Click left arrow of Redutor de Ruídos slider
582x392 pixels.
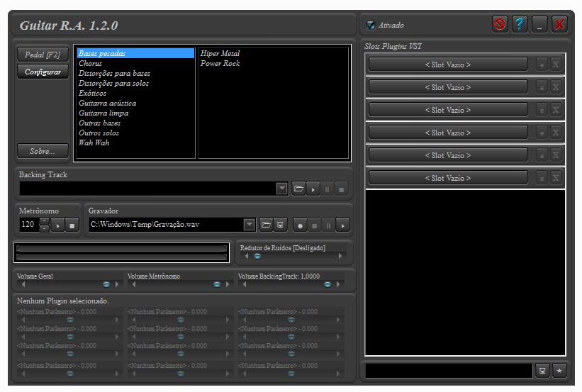(x=247, y=256)
